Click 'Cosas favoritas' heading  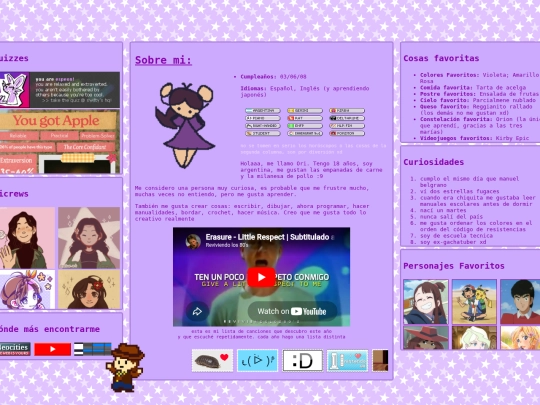click(x=441, y=58)
